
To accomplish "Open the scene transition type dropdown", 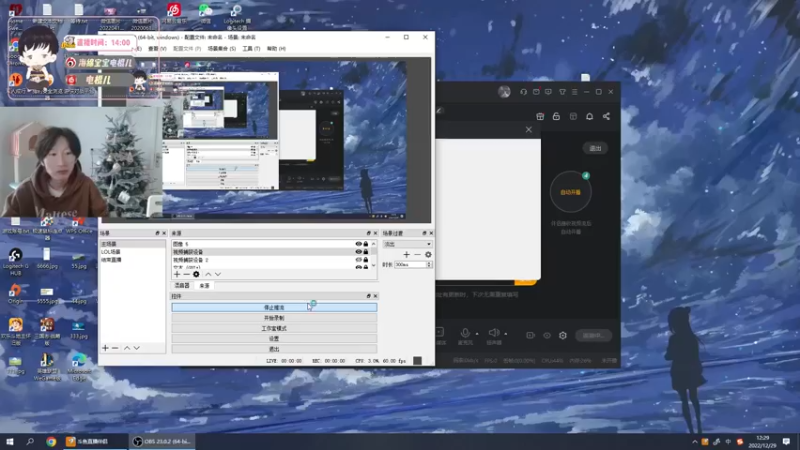I will 407,244.
